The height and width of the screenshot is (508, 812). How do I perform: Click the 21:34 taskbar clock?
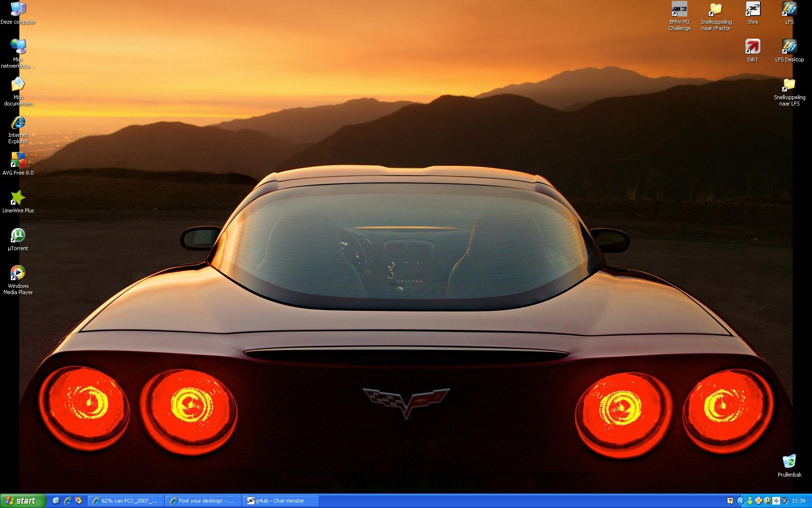pyautogui.click(x=798, y=501)
